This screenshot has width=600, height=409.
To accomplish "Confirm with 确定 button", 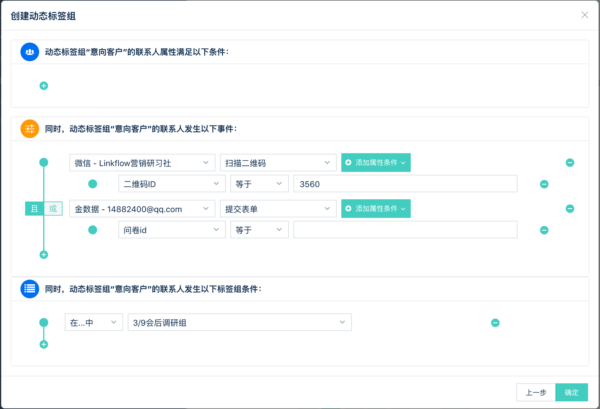I will pyautogui.click(x=571, y=393).
